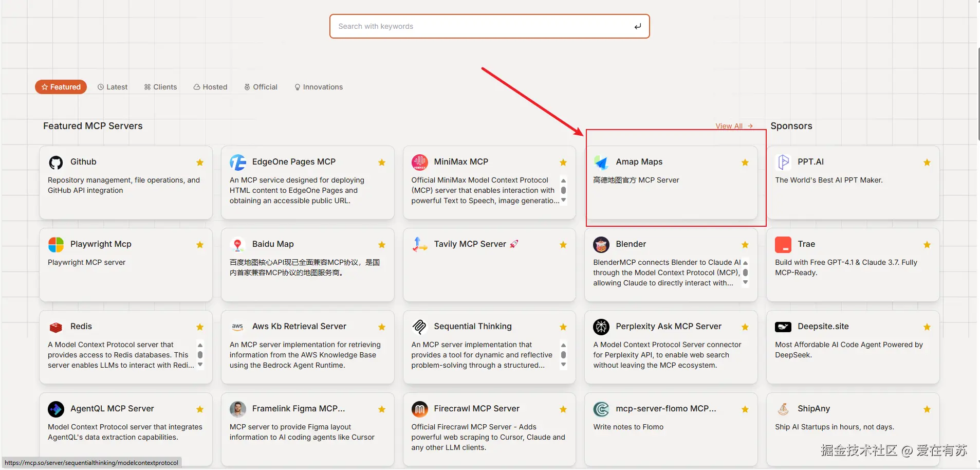Viewport: 980px width, 470px height.
Task: Click the star on the Perplexity Ask card
Action: [745, 327]
